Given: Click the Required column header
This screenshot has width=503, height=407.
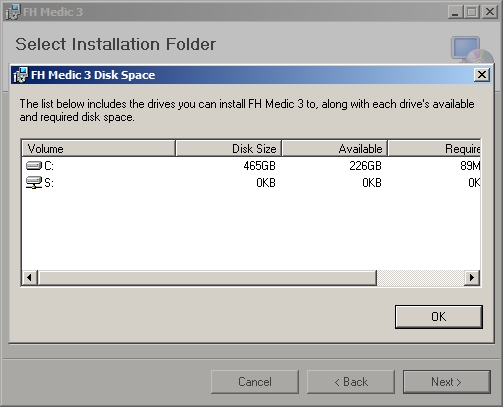Looking at the screenshot, I should tap(434, 149).
